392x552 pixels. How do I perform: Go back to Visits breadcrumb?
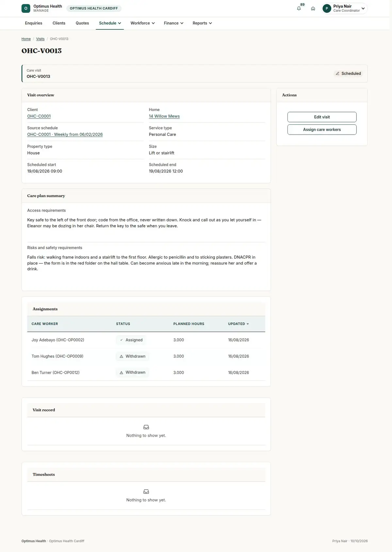(x=40, y=39)
